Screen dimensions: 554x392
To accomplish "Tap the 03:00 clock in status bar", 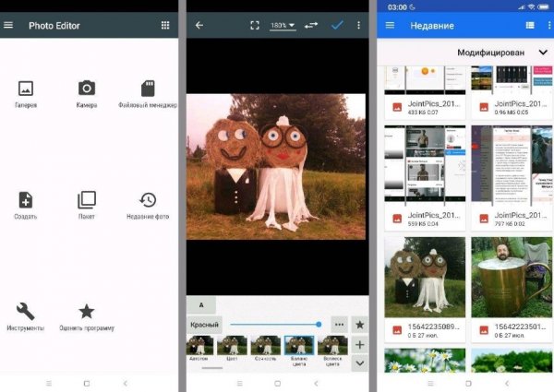I will click(397, 7).
